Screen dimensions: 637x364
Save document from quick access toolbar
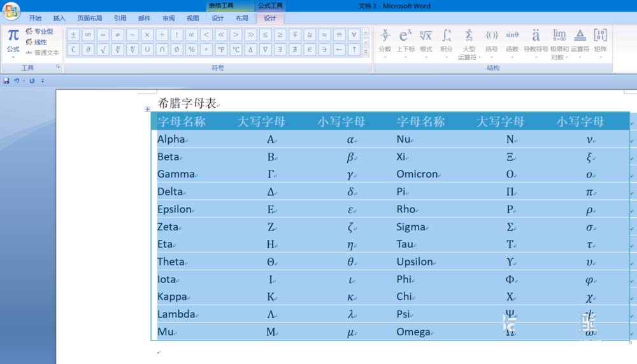pos(6,81)
